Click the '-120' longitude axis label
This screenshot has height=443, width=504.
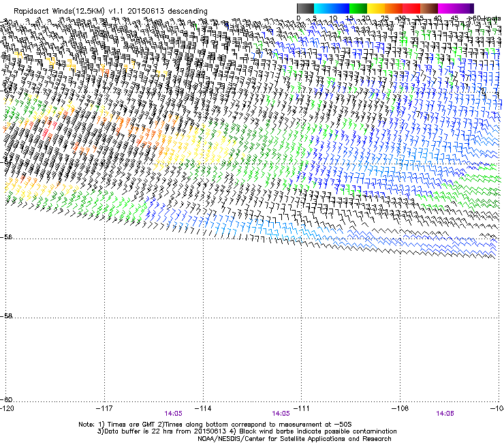tap(7, 408)
